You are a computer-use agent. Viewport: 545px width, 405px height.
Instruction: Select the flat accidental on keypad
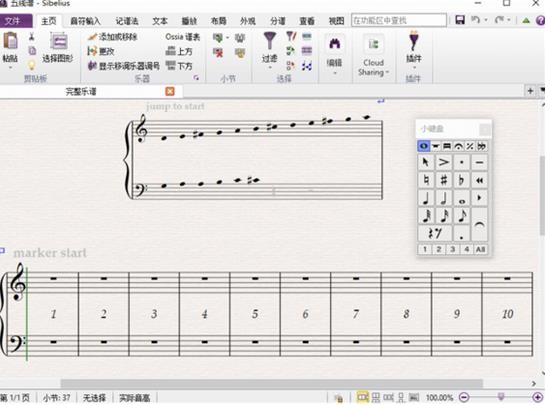coord(461,180)
